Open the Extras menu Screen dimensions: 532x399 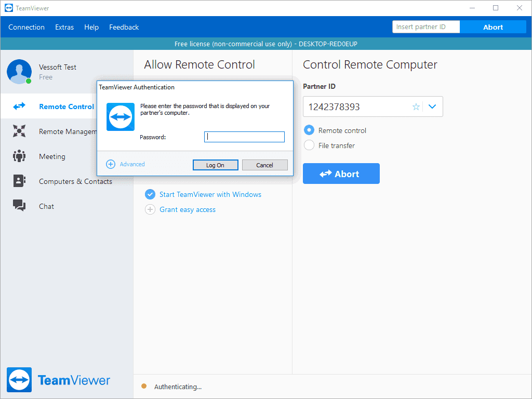click(x=64, y=27)
